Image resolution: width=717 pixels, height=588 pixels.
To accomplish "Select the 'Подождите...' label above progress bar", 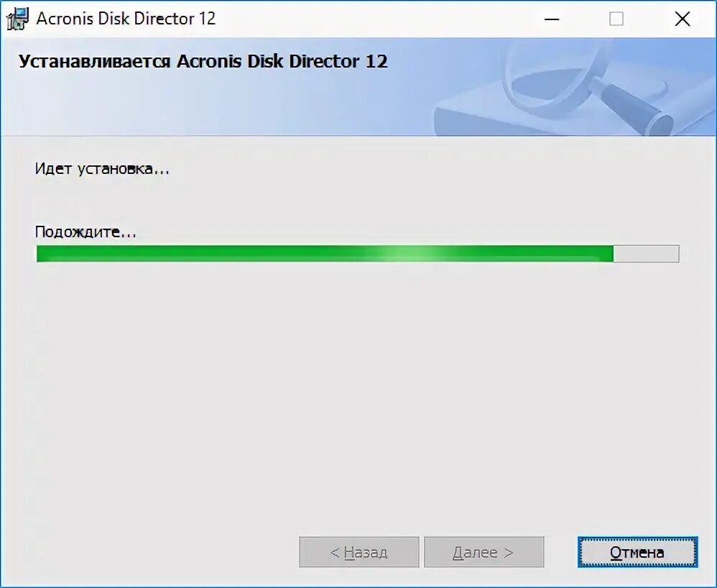I will (x=85, y=232).
